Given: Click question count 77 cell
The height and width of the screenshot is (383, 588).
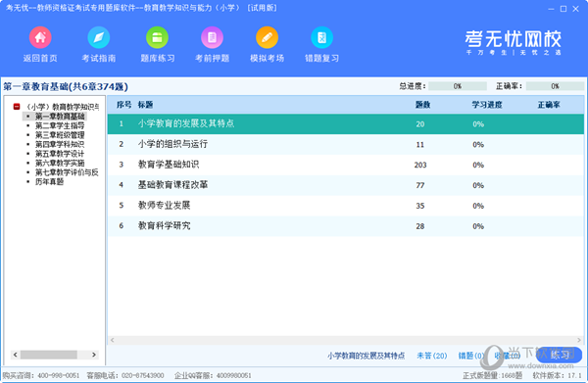Looking at the screenshot, I should point(420,185).
